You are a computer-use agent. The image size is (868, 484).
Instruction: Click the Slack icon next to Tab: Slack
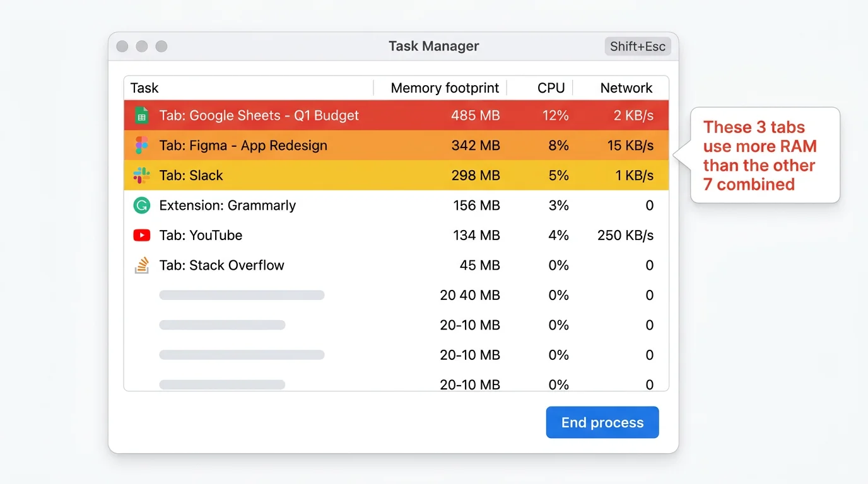tap(141, 175)
